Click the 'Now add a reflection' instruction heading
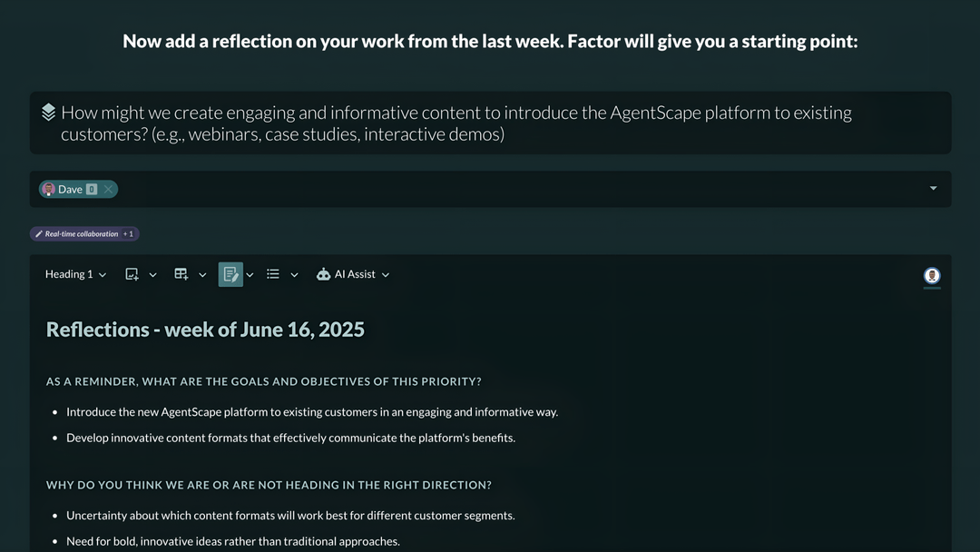This screenshot has height=552, width=980. coord(490,41)
